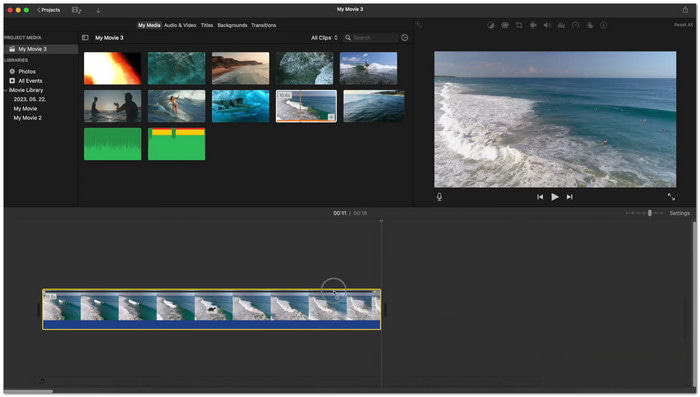Select the red cliff beach clip
This screenshot has height=397, width=700.
[x=241, y=68]
